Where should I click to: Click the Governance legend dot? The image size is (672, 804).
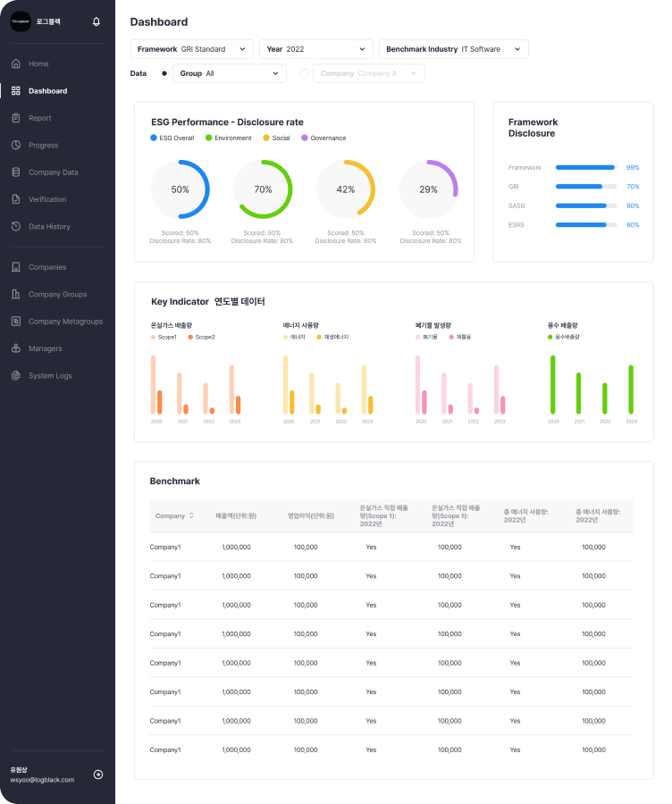click(x=305, y=138)
